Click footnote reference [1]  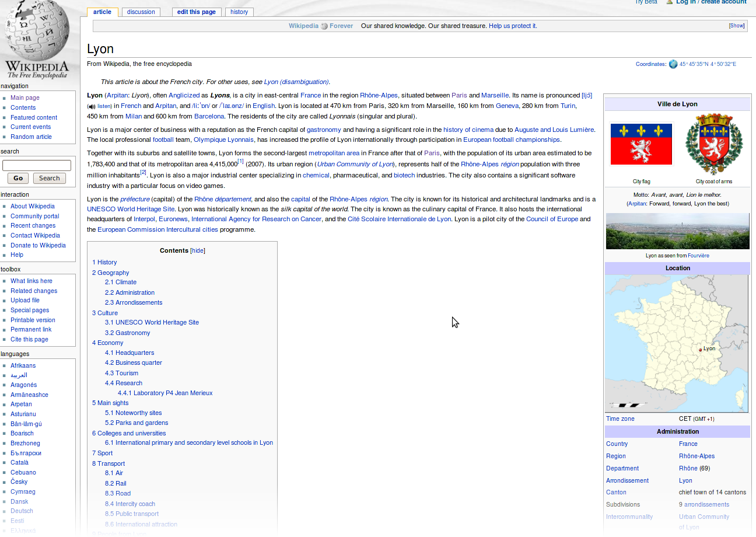pyautogui.click(x=240, y=162)
